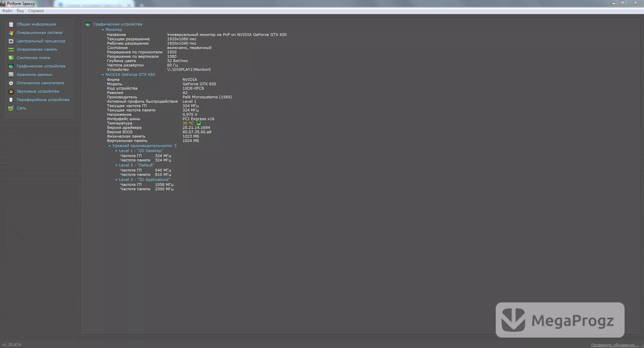The height and width of the screenshot is (348, 644).
Task: Minimize the Speccy window
Action: 613,3
